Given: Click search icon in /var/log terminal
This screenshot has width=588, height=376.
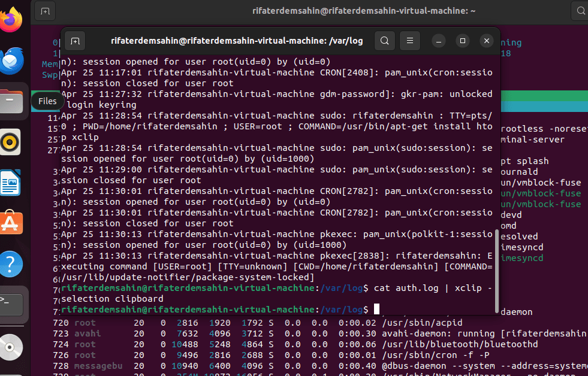Looking at the screenshot, I should pos(385,41).
